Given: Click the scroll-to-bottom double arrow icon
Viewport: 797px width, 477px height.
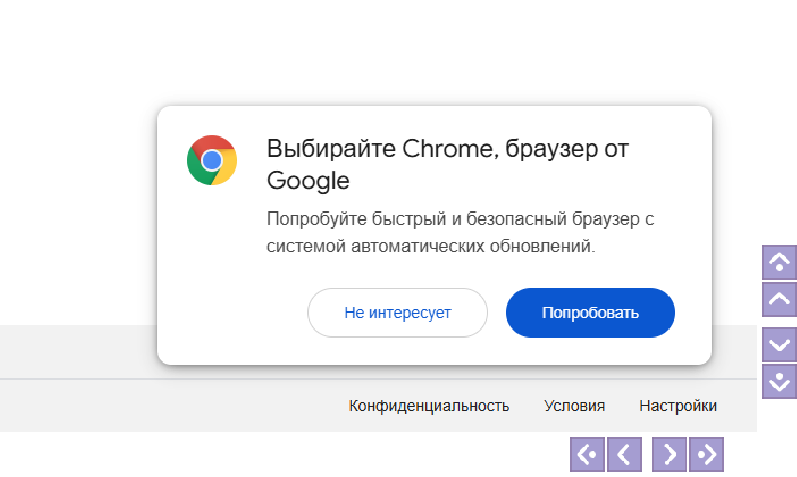Looking at the screenshot, I should 779,380.
